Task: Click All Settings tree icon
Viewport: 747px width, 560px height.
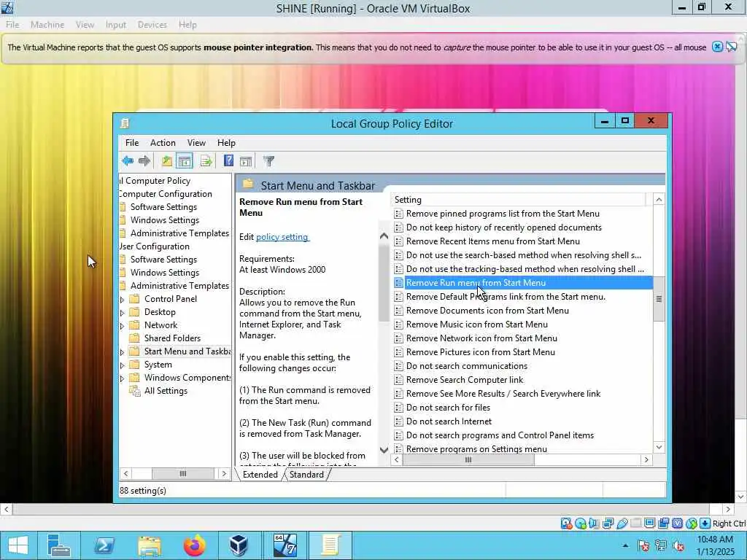Action: (x=135, y=391)
